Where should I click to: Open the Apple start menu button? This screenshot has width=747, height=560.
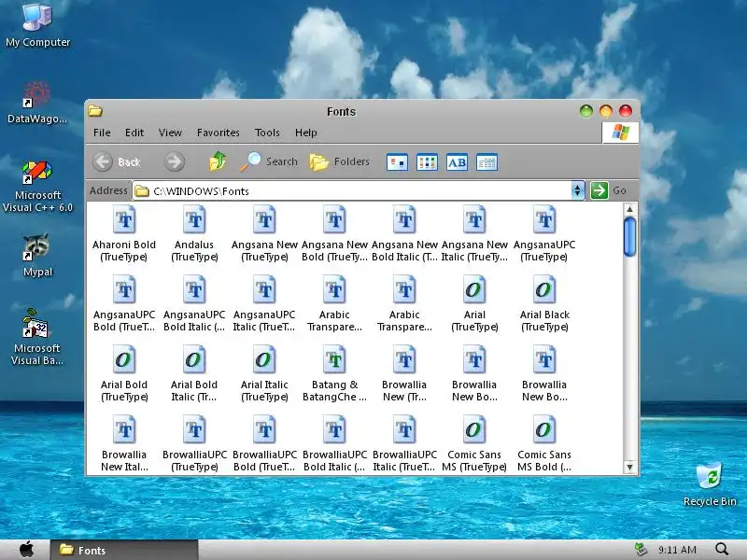tap(27, 550)
